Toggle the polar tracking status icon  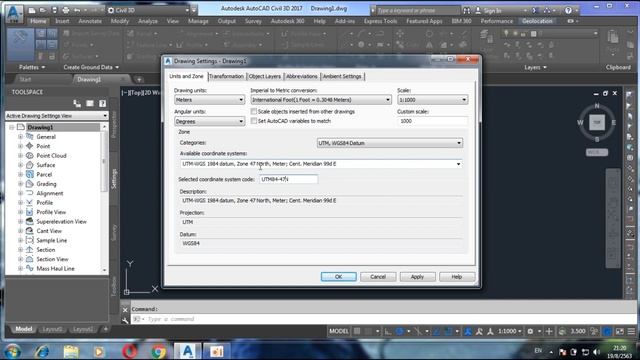point(400,331)
